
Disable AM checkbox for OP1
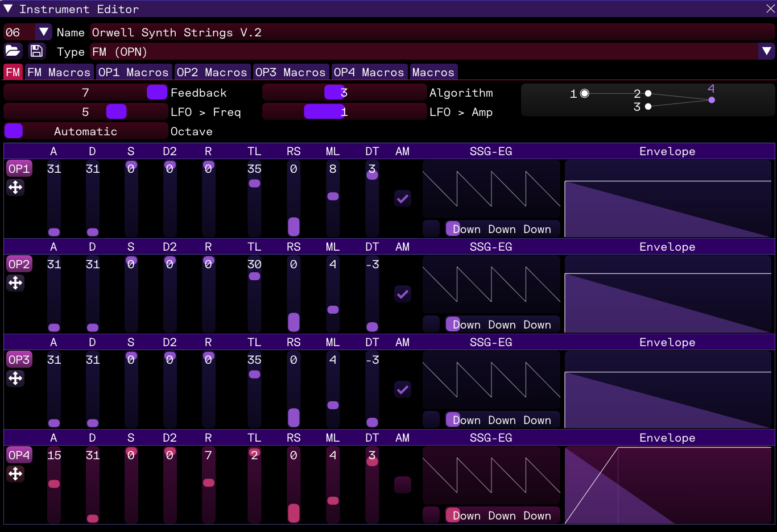[403, 199]
